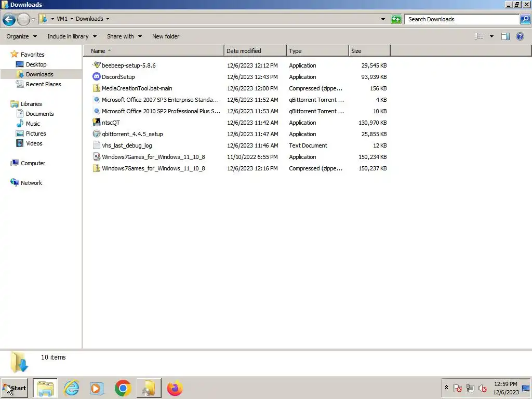Screen dimensions: 532x399
Task: Select qbittorrent_4.4.5_setup icon
Action: pyautogui.click(x=96, y=134)
